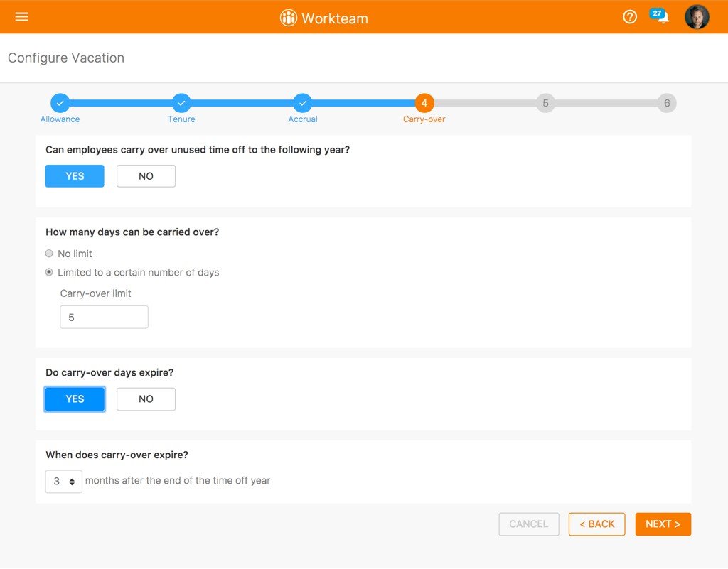728x569 pixels.
Task: Open the user profile avatar
Action: [x=697, y=17]
